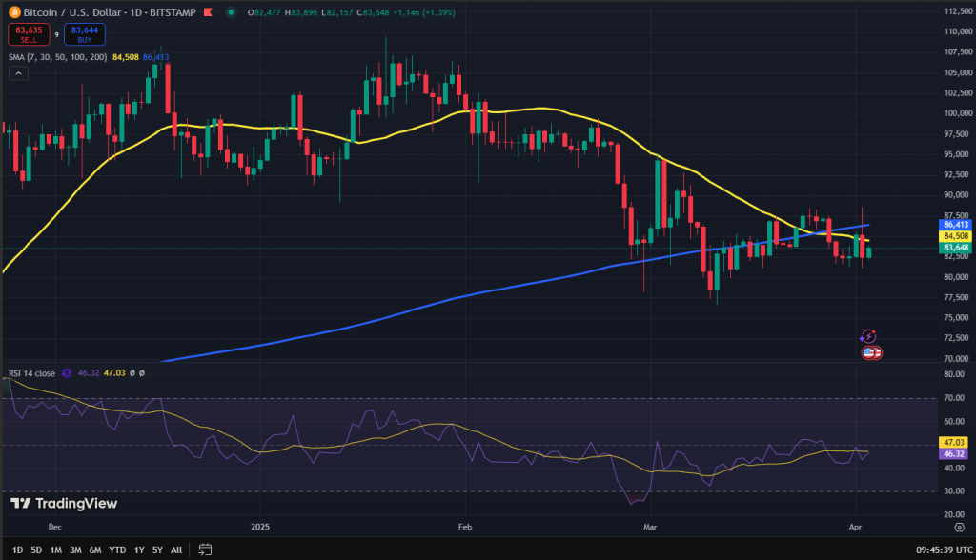Click the red flag icon beside BITSTAMP
976x560 pixels.
(x=208, y=11)
